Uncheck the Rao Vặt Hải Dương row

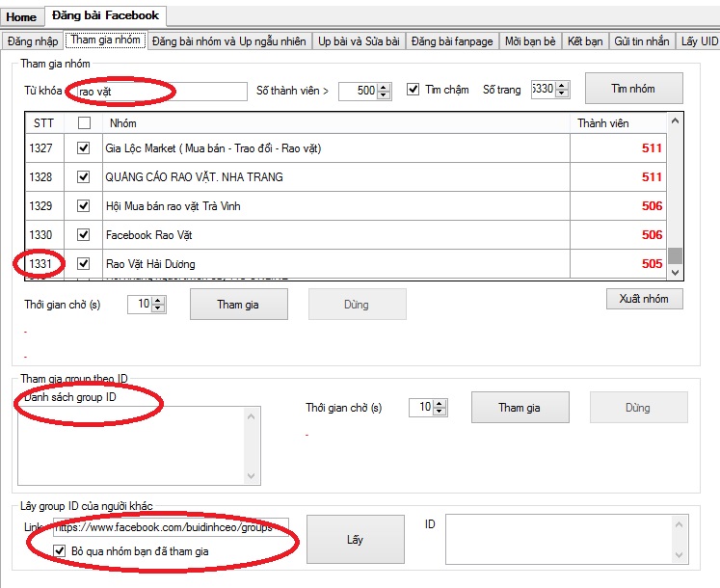click(83, 264)
